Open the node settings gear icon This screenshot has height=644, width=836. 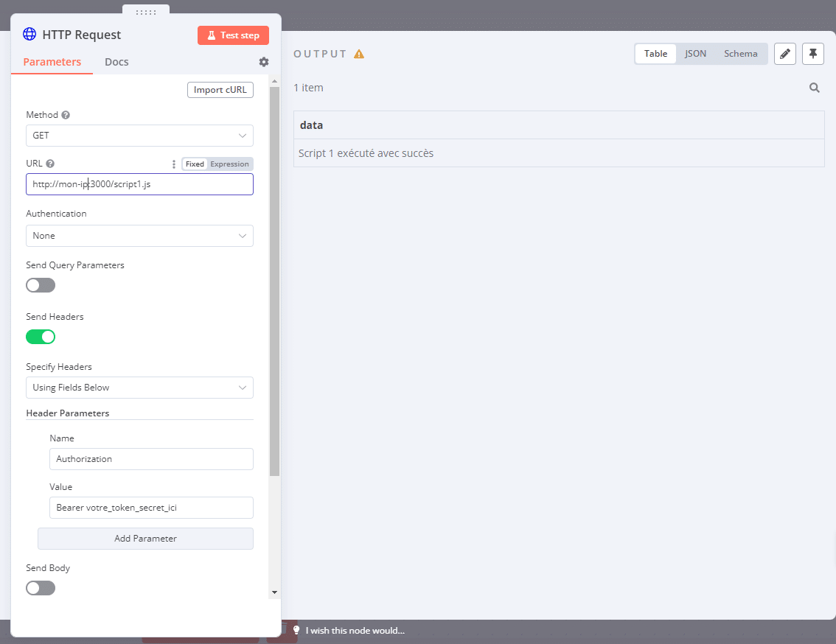(x=264, y=62)
